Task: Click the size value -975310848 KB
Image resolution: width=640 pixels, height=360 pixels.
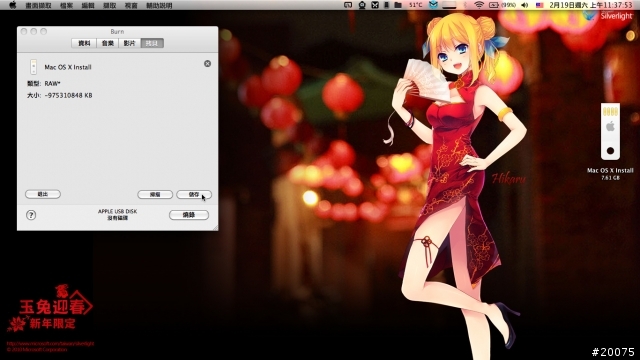Action: pos(69,96)
